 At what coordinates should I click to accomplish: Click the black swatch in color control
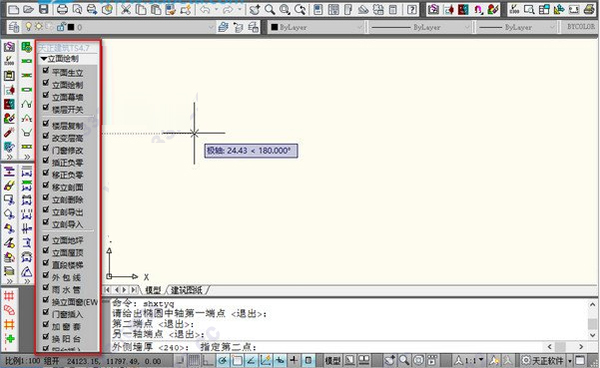click(x=274, y=27)
